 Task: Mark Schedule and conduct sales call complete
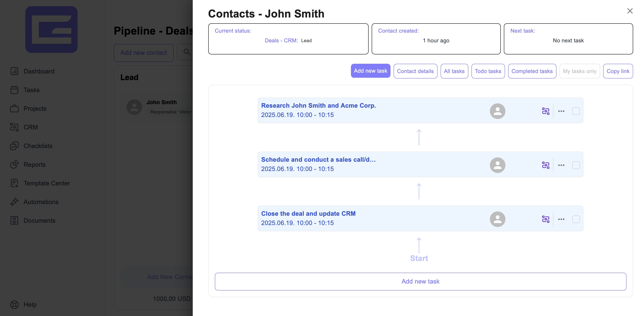[576, 165]
